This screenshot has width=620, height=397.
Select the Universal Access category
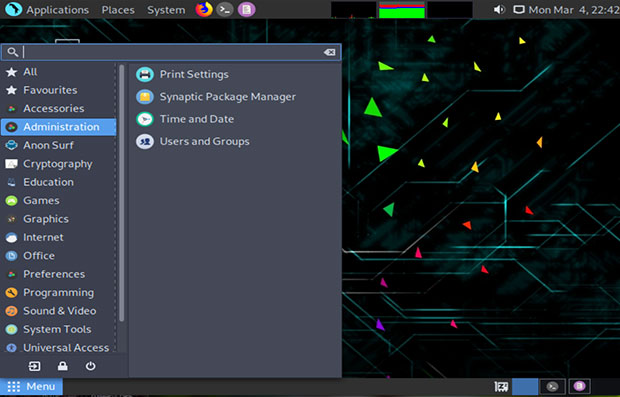[x=59, y=347]
